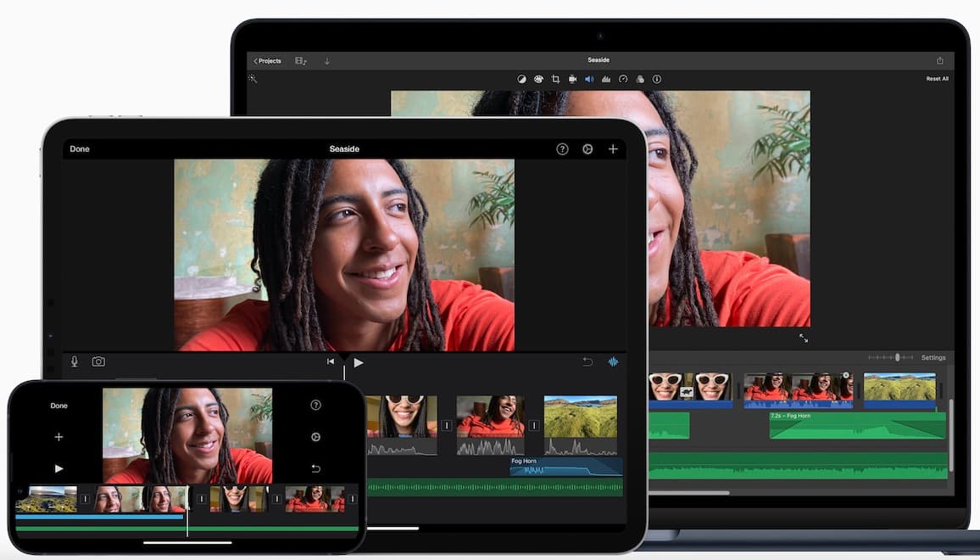
Task: Toggle the audio waveform button on the iPad
Action: click(613, 362)
